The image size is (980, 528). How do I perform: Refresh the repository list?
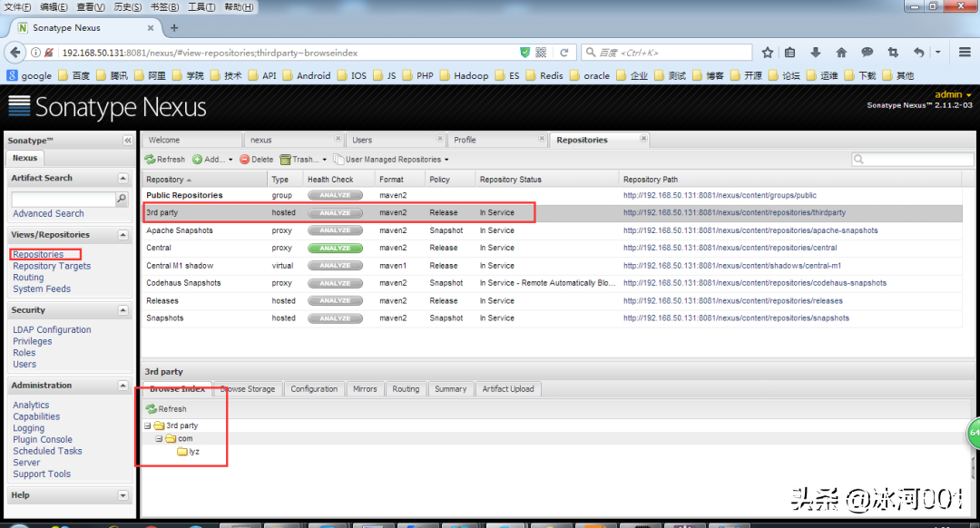(x=165, y=160)
